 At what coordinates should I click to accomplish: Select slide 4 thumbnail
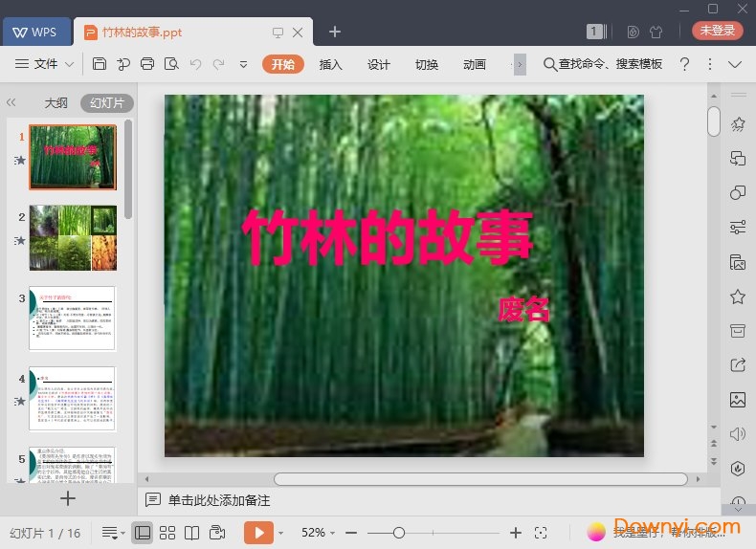tap(73, 399)
